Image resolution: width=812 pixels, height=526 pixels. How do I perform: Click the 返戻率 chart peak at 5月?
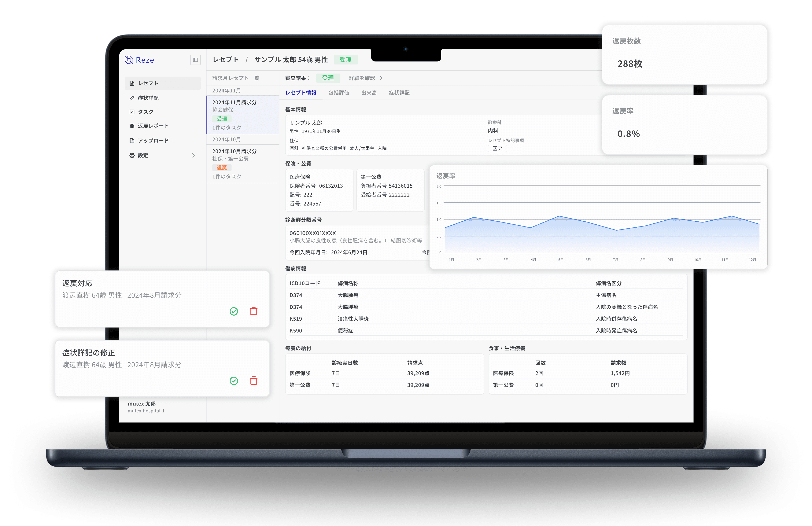tap(559, 216)
